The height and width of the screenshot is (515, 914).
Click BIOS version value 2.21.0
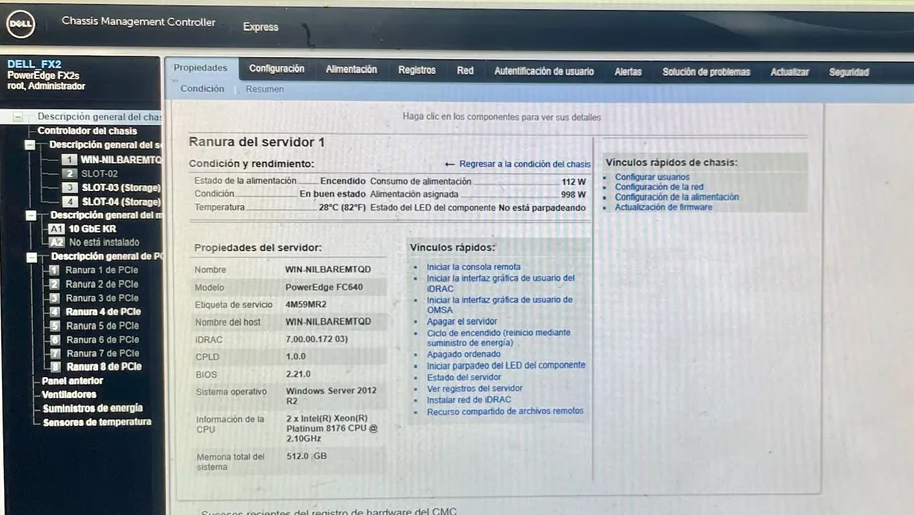[x=298, y=374]
